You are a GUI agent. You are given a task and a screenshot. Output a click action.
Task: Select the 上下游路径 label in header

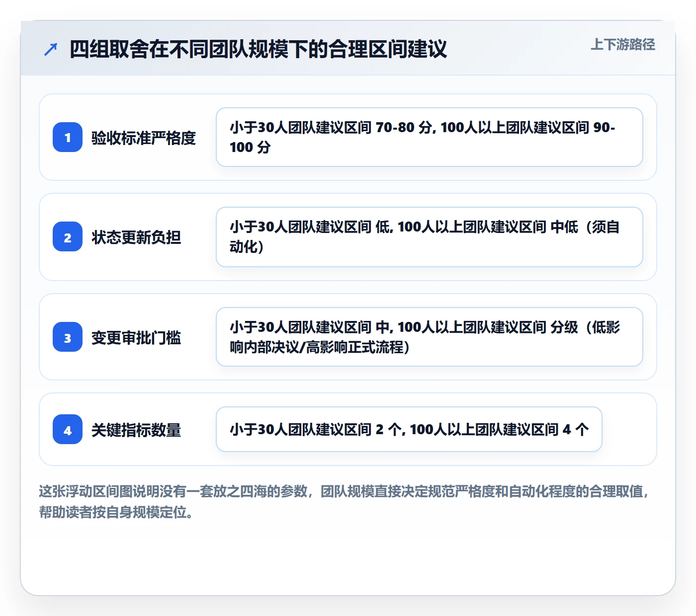[x=623, y=45]
